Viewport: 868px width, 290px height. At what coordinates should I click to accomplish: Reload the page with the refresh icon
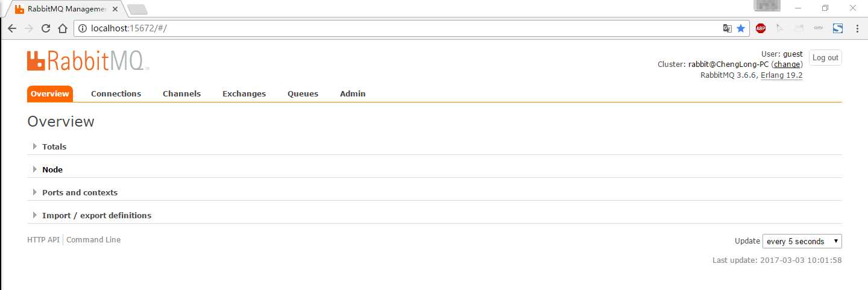[x=46, y=28]
